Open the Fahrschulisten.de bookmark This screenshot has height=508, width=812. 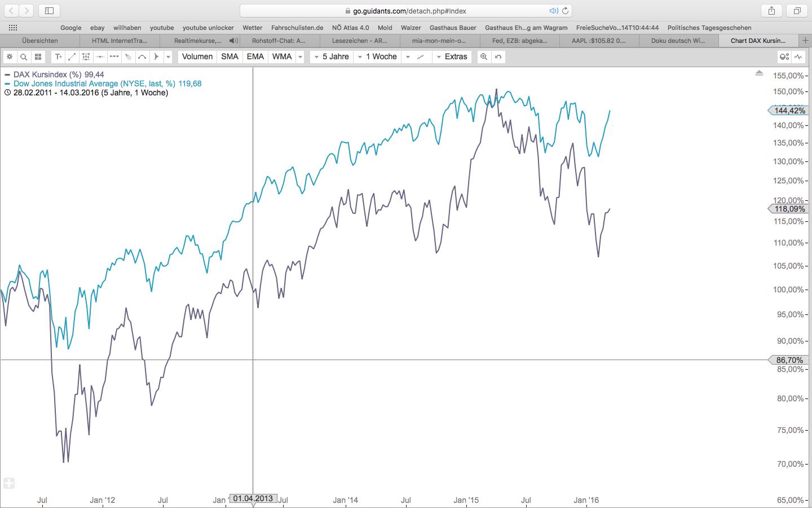coord(297,28)
